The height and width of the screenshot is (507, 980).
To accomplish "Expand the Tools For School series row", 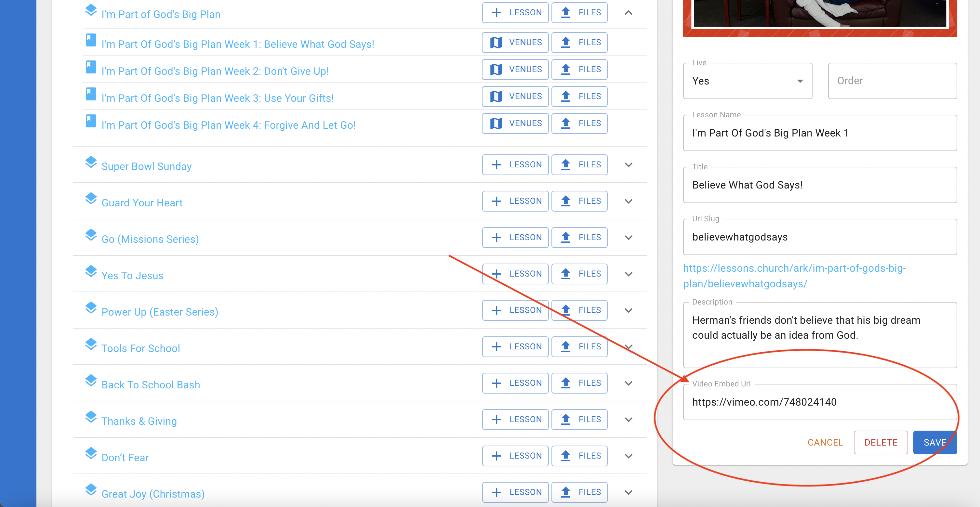I will pos(629,346).
